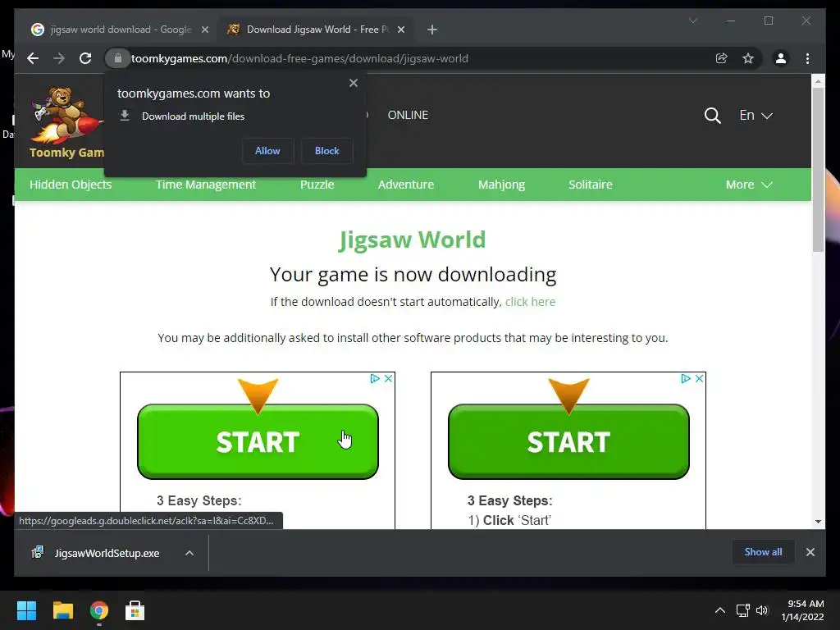Close the right START ad with X
Viewport: 840px width, 630px height.
[699, 378]
